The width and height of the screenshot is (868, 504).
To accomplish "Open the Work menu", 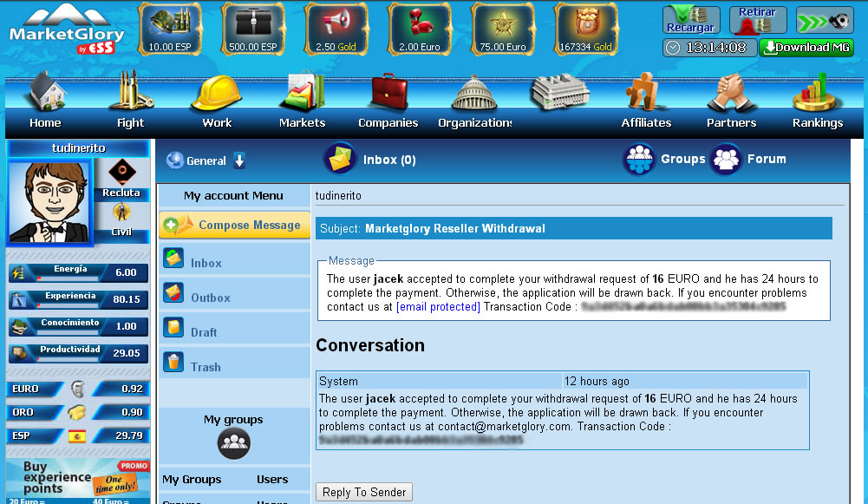I will click(217, 101).
